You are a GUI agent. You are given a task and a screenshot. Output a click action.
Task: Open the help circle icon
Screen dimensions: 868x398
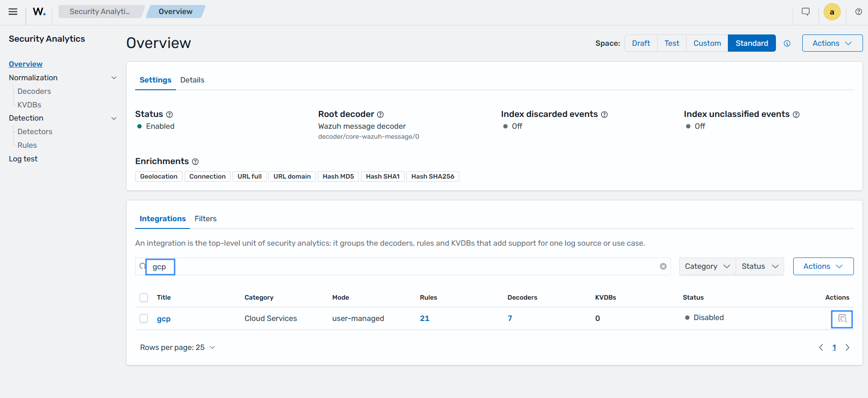pos(858,12)
